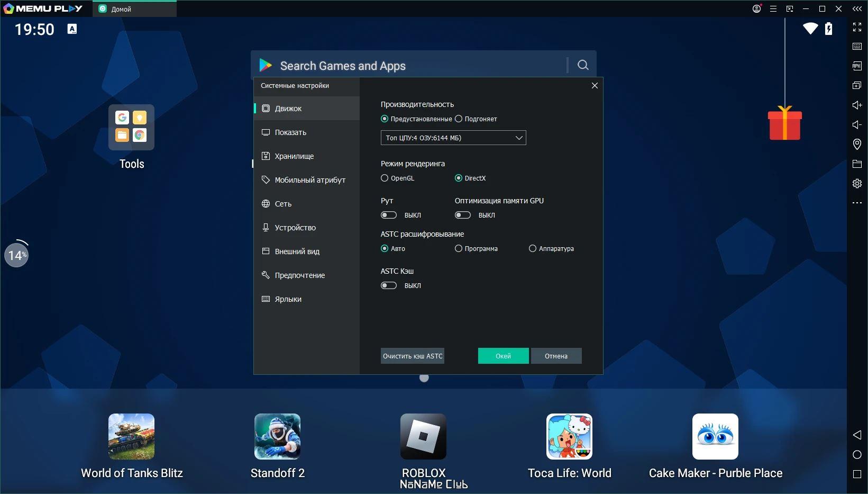Open the three-dot more options menu
Viewport: 868px width, 494px height.
pos(857,203)
